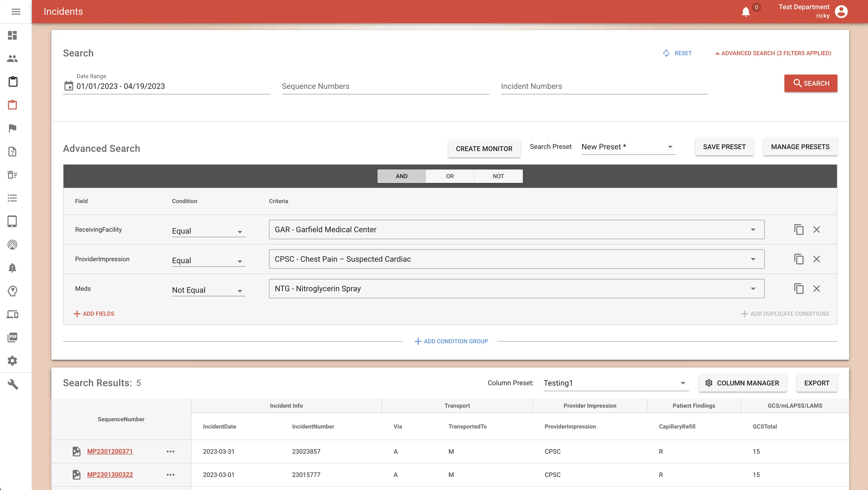The image size is (868, 490).
Task: Open ReceivingFacility condition dropdown Equal
Action: coord(209,231)
